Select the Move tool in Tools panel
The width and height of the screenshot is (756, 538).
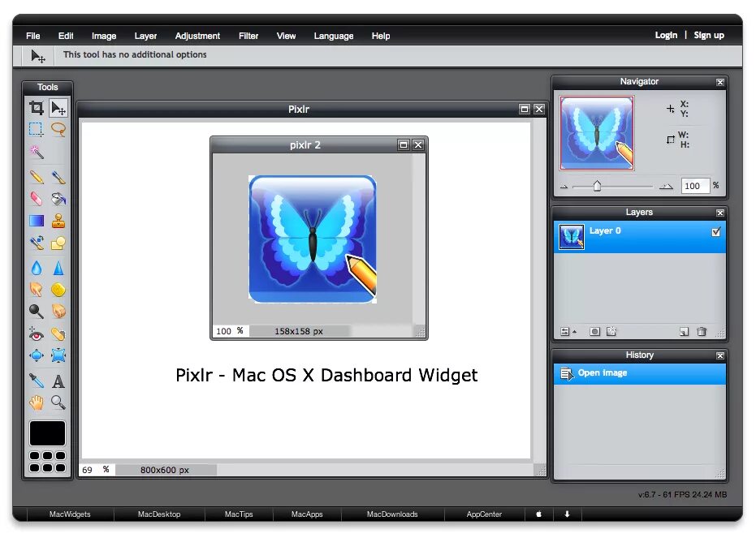58,107
